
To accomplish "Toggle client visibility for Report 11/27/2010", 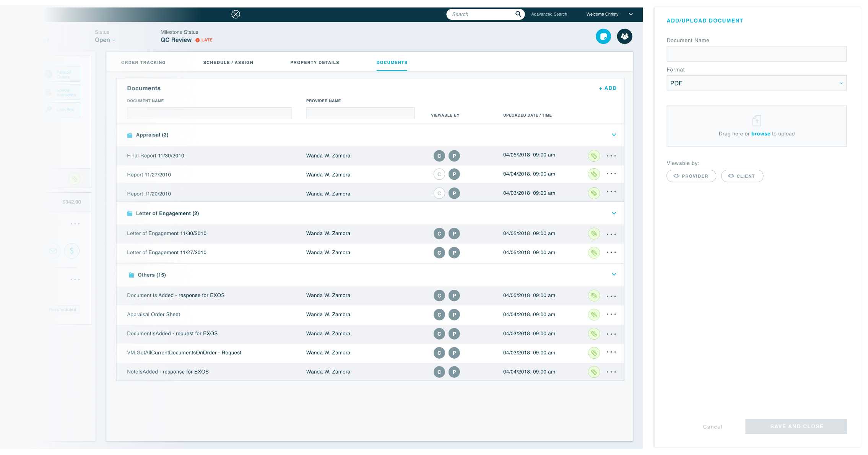I will click(x=439, y=174).
